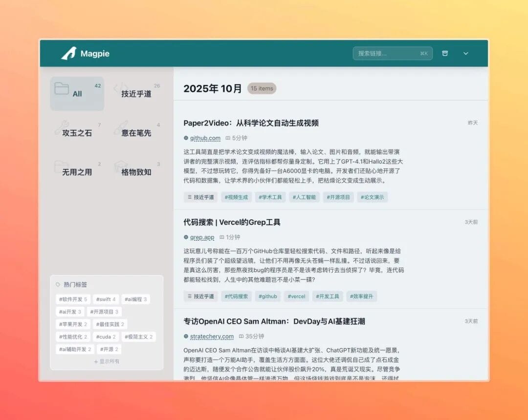Click the Magpie bird logo icon
Viewport: 528px width, 420px height.
68,53
